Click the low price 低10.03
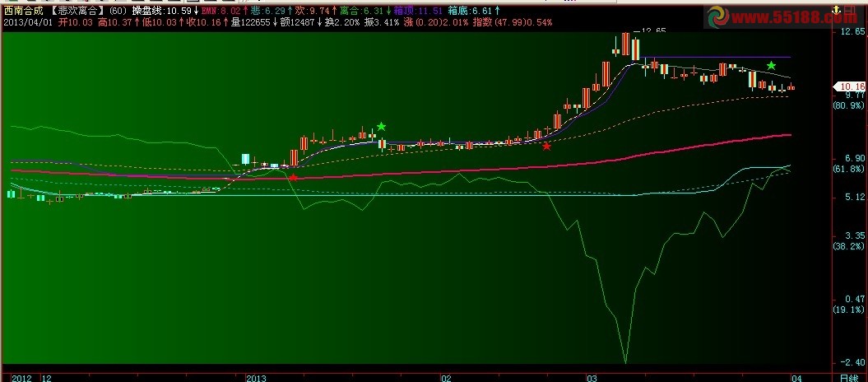868x382 pixels. point(159,22)
